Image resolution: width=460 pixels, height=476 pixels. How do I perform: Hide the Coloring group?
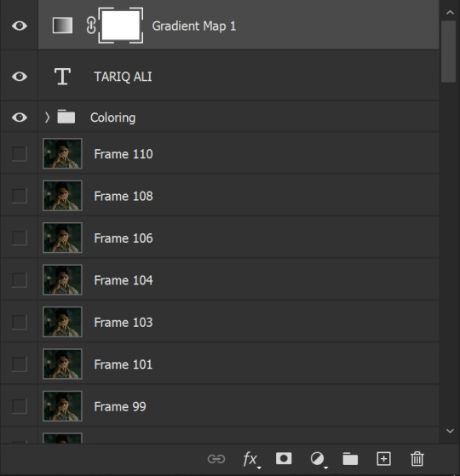point(20,118)
